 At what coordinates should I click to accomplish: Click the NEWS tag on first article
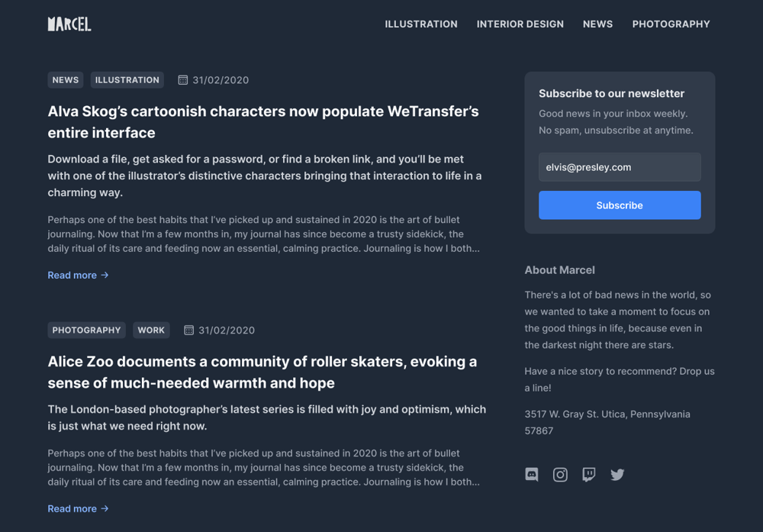(65, 80)
